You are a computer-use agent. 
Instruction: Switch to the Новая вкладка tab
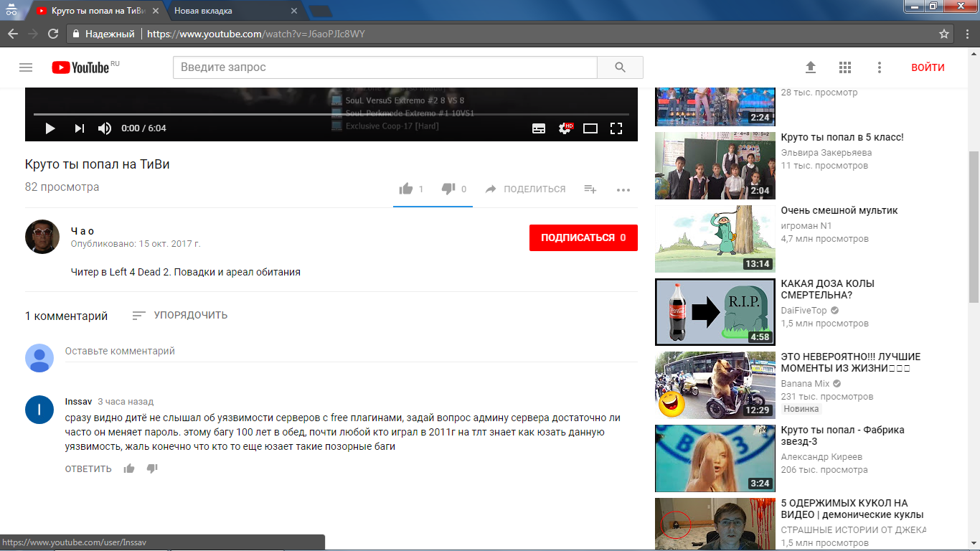point(230,11)
